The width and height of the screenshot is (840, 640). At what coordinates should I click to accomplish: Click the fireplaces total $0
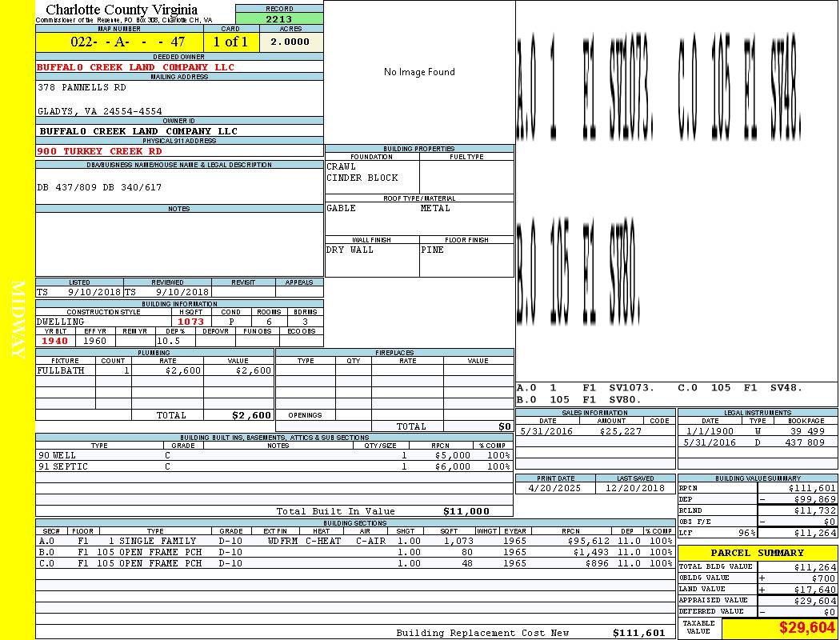505,427
